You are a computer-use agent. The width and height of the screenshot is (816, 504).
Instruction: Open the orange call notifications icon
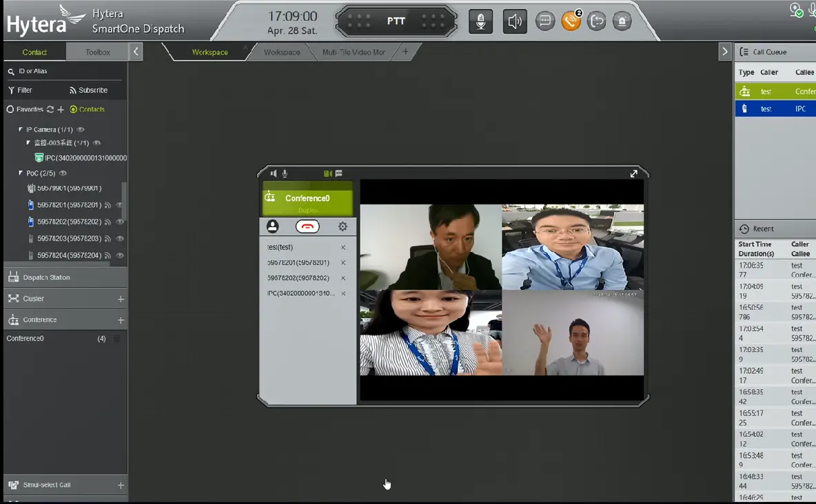coord(572,21)
